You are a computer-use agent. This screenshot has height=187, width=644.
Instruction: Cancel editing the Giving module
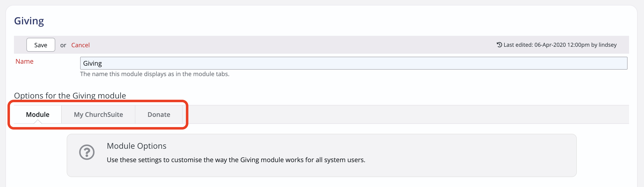pyautogui.click(x=81, y=45)
